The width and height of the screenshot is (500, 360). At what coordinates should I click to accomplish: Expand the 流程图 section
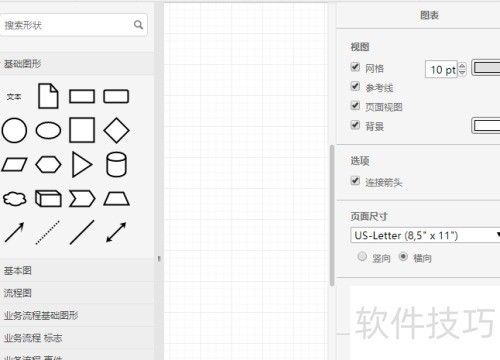coord(77,293)
